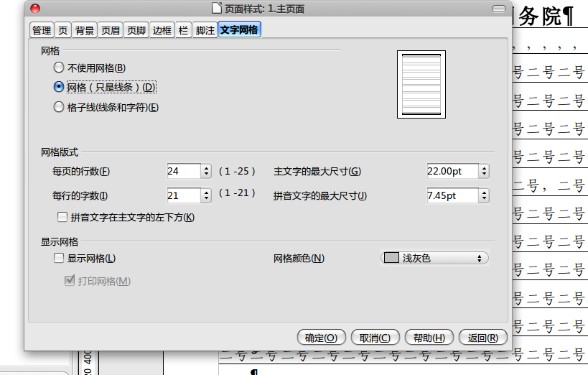Image resolution: width=588 pixels, height=375 pixels.
Task: Click the light gray color swatch
Action: click(x=391, y=258)
